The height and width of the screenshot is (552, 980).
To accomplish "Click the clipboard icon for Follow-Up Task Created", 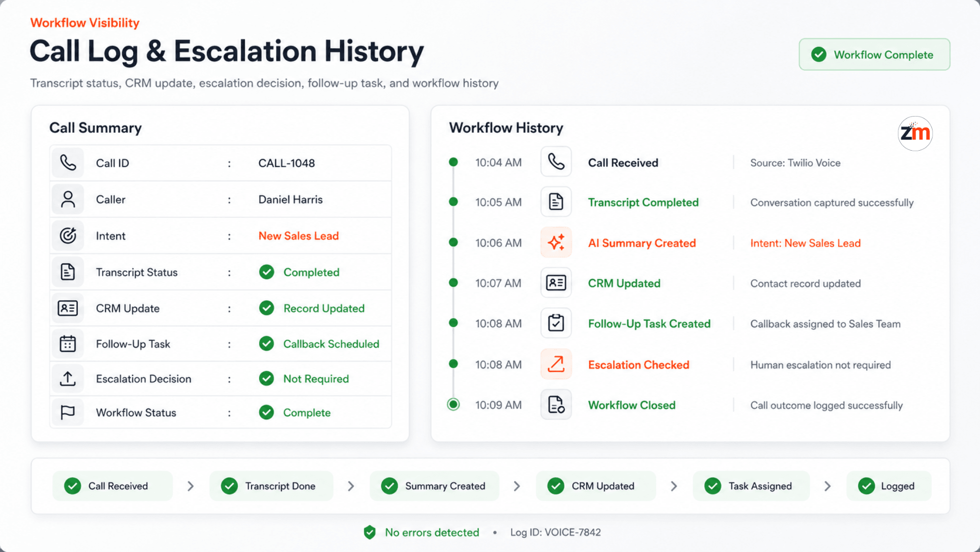I will click(x=556, y=323).
